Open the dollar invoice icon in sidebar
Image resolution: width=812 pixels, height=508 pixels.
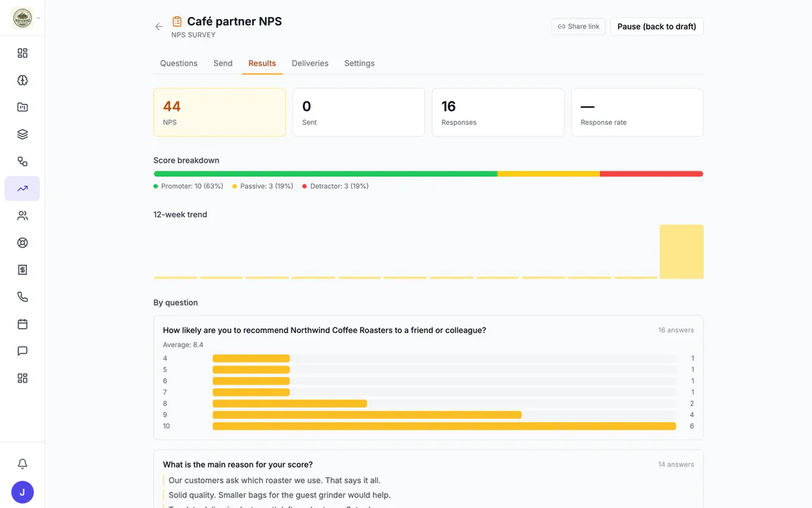click(x=23, y=270)
